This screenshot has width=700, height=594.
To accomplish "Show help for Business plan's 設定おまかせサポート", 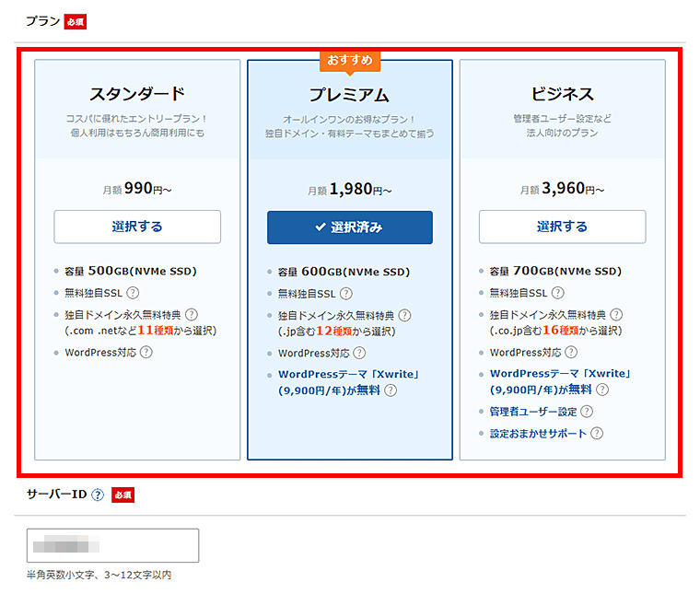I will (597, 433).
